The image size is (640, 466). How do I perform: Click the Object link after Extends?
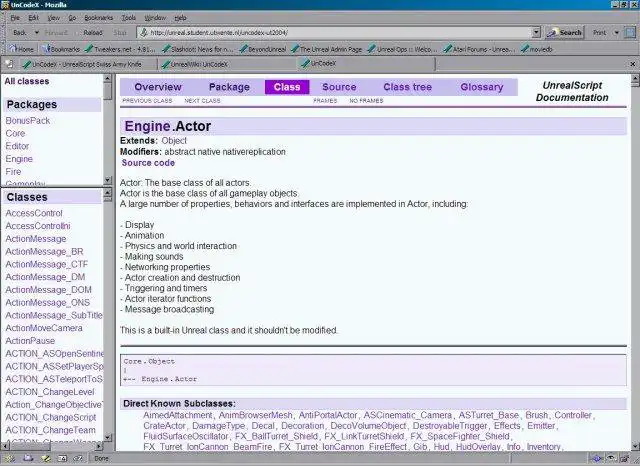174,141
